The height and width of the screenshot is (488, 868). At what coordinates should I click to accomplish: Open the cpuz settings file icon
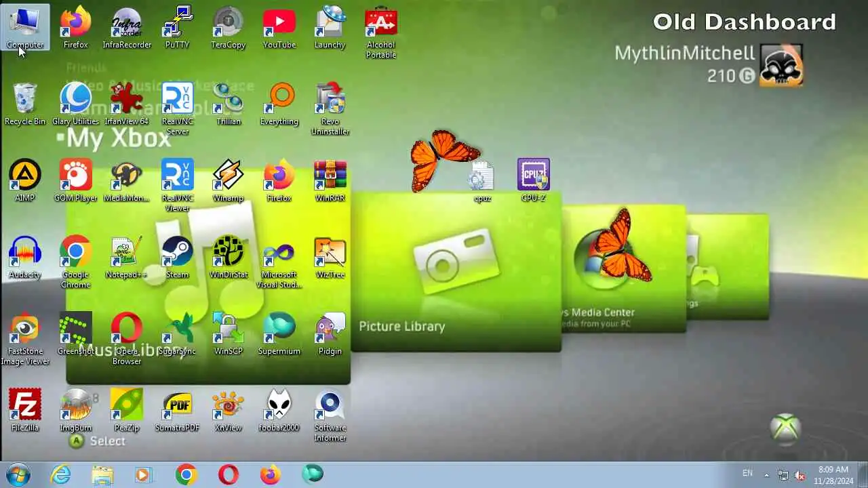(482, 182)
